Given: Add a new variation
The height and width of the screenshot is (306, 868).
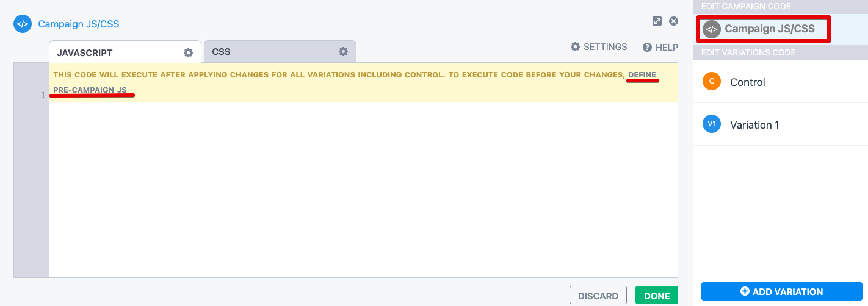Looking at the screenshot, I should coord(781,291).
